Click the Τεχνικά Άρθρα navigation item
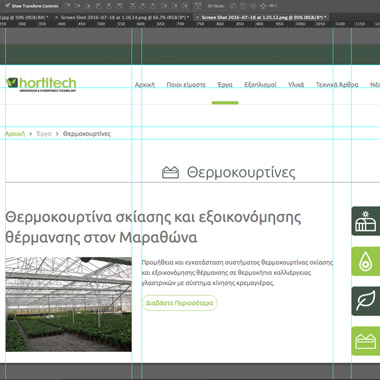Image resolution: width=380 pixels, height=380 pixels. [x=337, y=85]
